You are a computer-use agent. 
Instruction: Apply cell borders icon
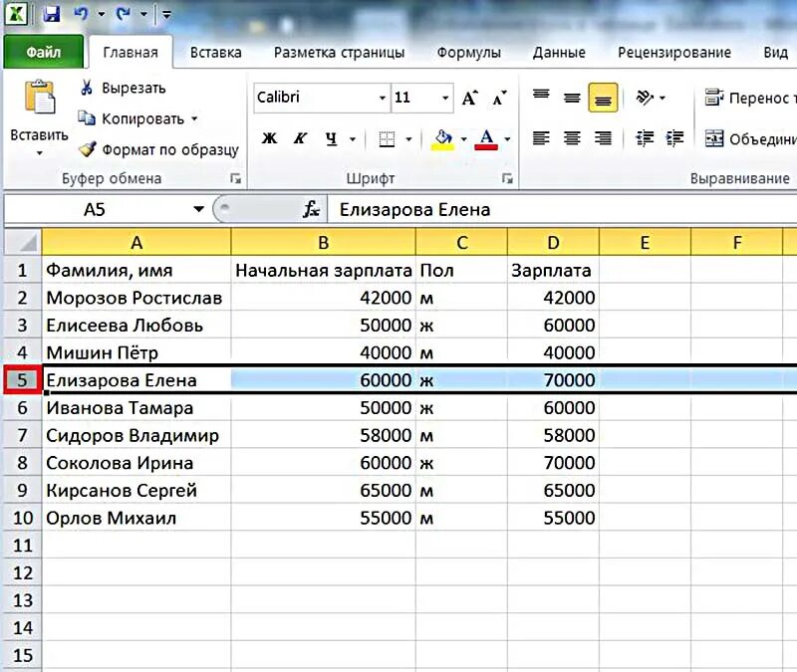[x=387, y=138]
